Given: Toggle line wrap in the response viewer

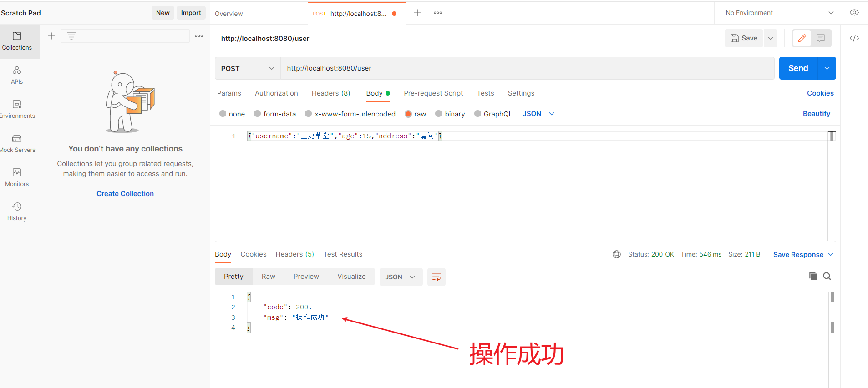Looking at the screenshot, I should [x=436, y=277].
